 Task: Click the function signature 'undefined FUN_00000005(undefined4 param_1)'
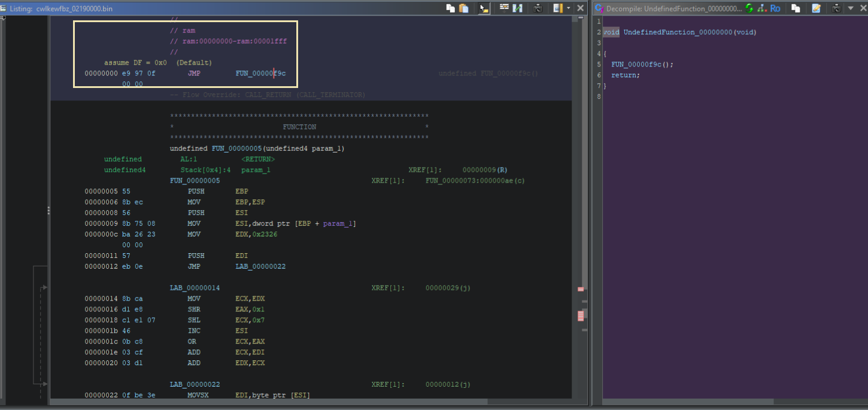coord(257,148)
